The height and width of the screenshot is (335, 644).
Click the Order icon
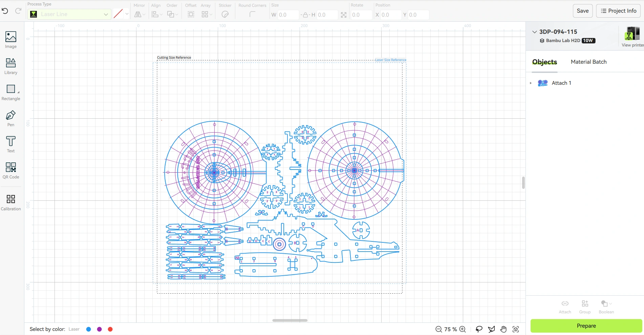(171, 14)
